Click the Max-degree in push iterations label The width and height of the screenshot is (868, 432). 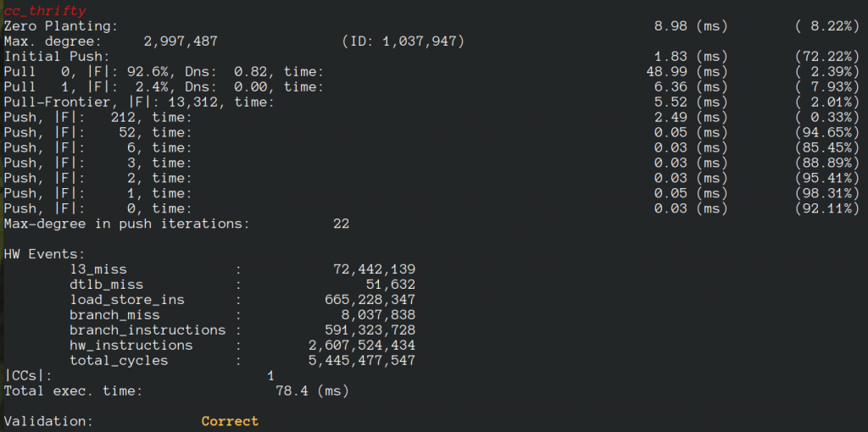click(x=127, y=224)
